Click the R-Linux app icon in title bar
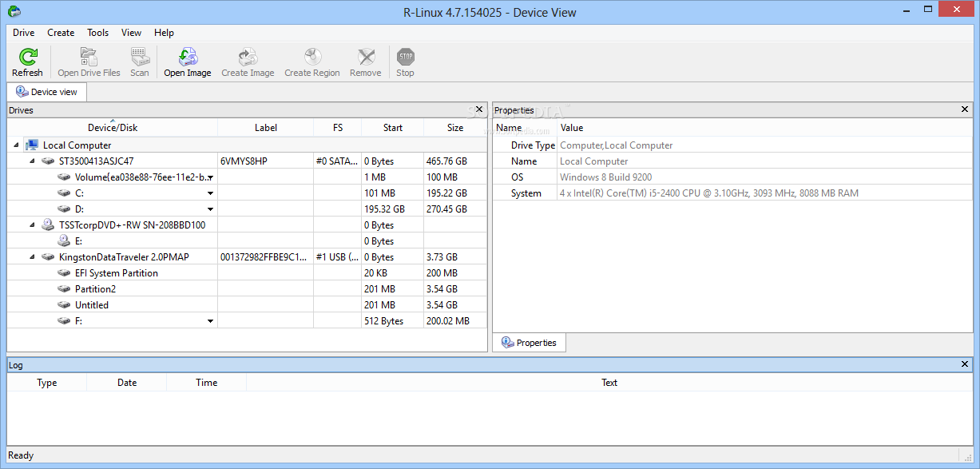980x469 pixels. click(14, 11)
